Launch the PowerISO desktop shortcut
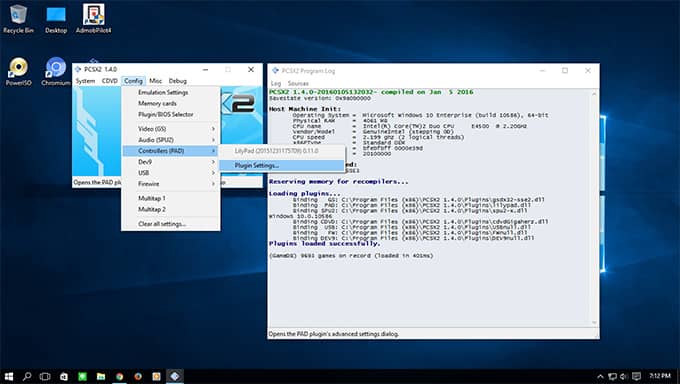Screen dimensions: 680x384 18,71
